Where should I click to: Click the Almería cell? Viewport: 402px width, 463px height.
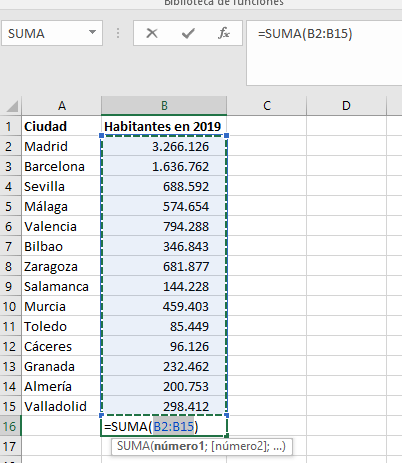click(x=62, y=386)
